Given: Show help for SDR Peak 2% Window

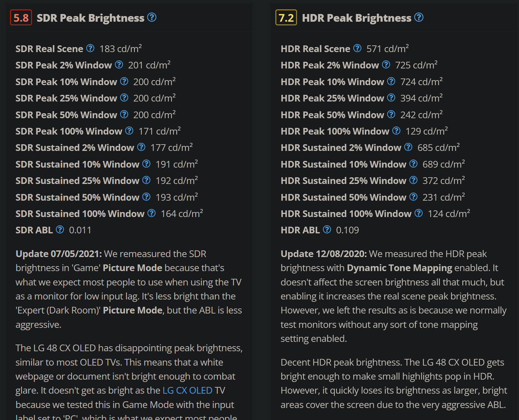Looking at the screenshot, I should 119,64.
